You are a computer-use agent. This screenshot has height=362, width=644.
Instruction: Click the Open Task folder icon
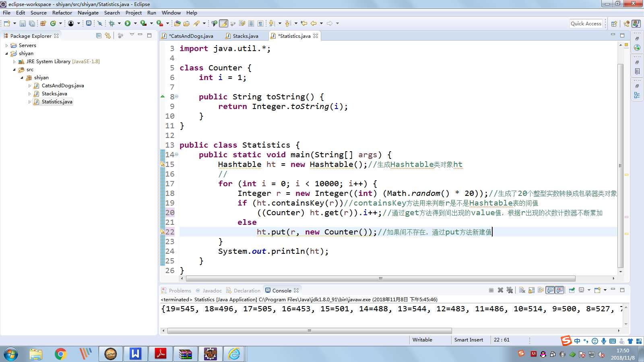click(x=186, y=23)
